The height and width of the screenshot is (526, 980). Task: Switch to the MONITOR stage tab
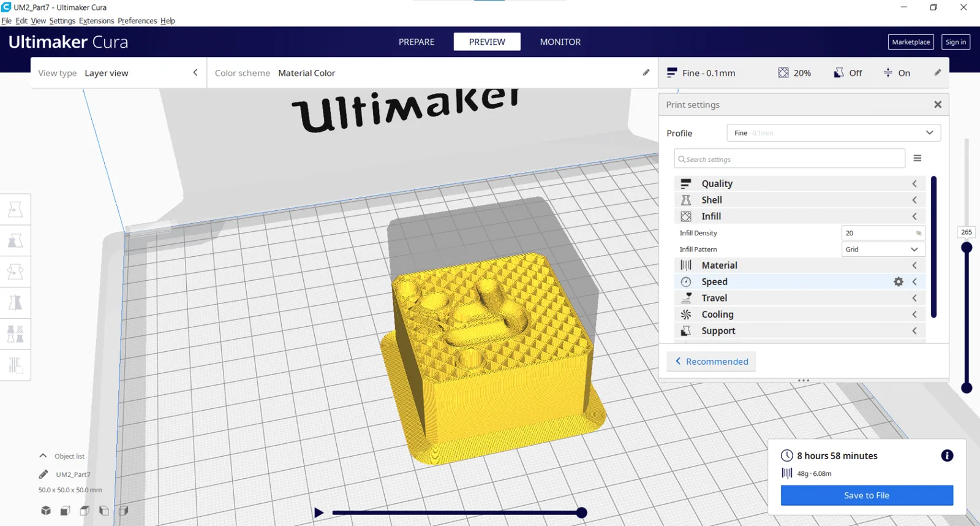[560, 42]
